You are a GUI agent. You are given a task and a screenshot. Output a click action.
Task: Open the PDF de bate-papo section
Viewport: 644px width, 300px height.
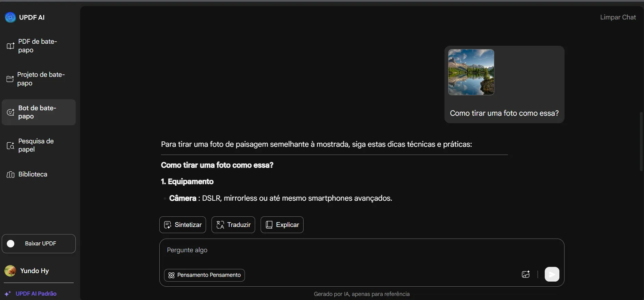(39, 46)
